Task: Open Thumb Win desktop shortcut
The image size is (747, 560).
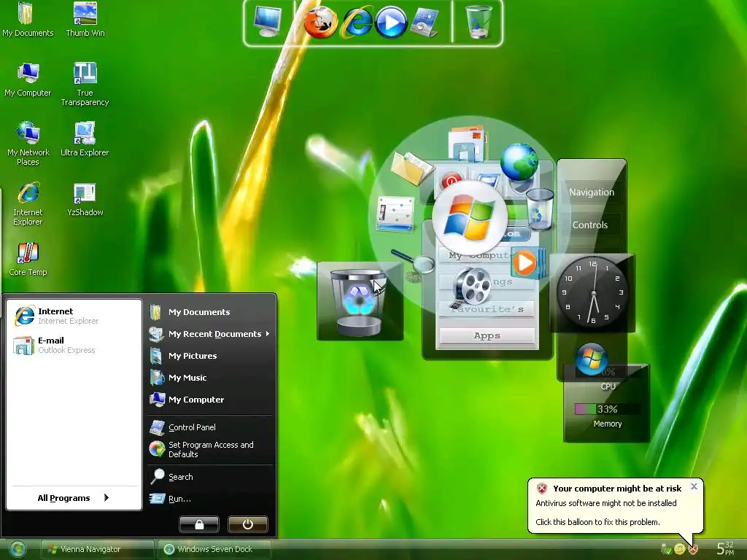Action: [85, 19]
